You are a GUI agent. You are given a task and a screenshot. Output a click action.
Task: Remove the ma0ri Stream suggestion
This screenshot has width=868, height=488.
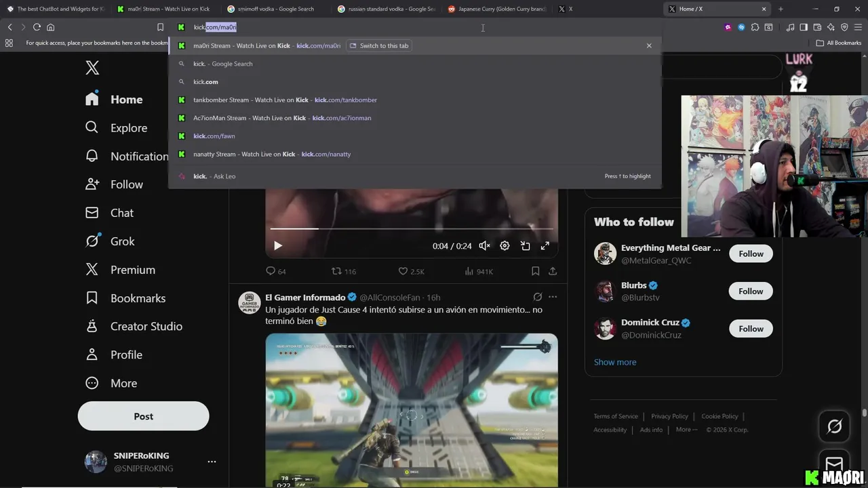pyautogui.click(x=649, y=45)
